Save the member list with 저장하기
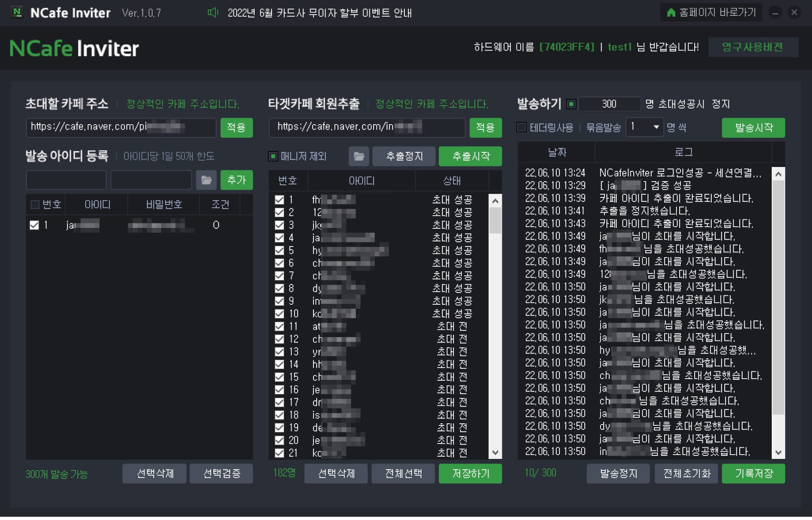 (x=471, y=474)
